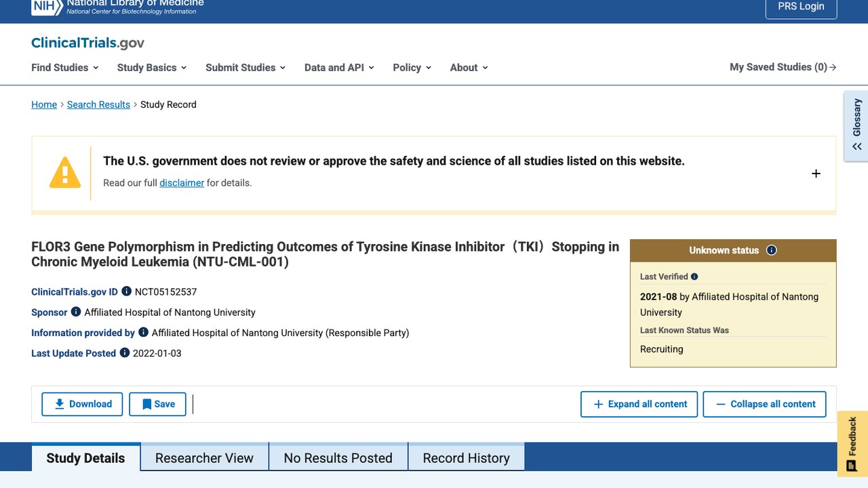Expand the Policy menu
This screenshot has height=488, width=868.
pos(412,67)
